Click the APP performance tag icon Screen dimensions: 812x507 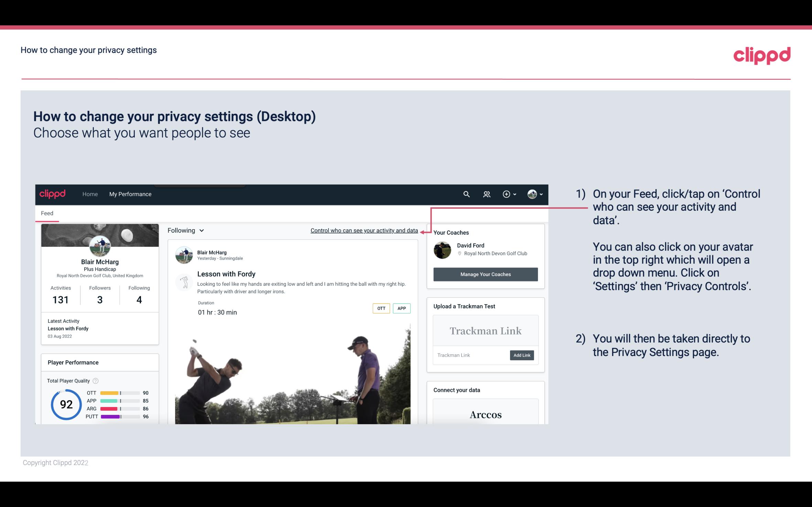[x=401, y=308]
